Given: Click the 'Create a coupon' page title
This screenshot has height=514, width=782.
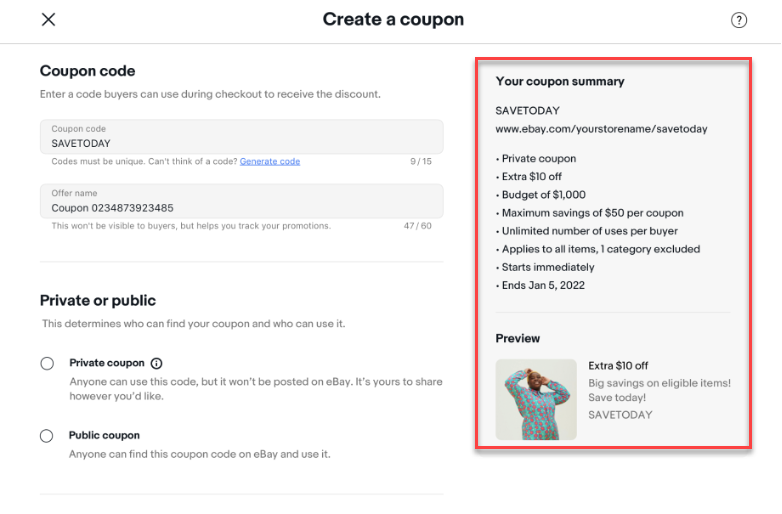Looking at the screenshot, I should (393, 20).
